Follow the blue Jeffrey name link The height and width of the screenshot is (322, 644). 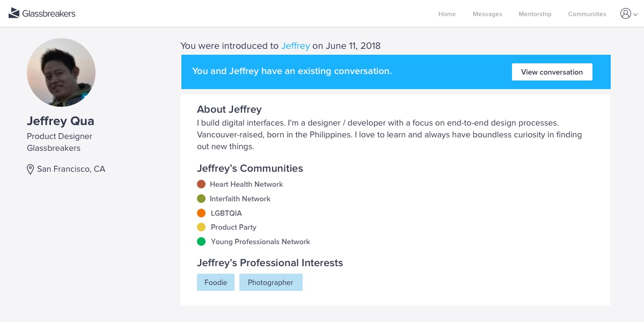(296, 46)
